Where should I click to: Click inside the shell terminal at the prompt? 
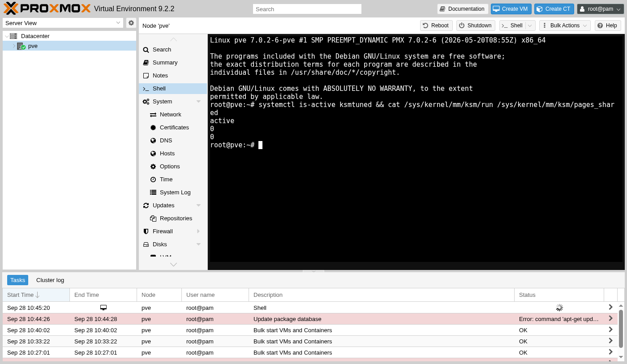pos(260,145)
